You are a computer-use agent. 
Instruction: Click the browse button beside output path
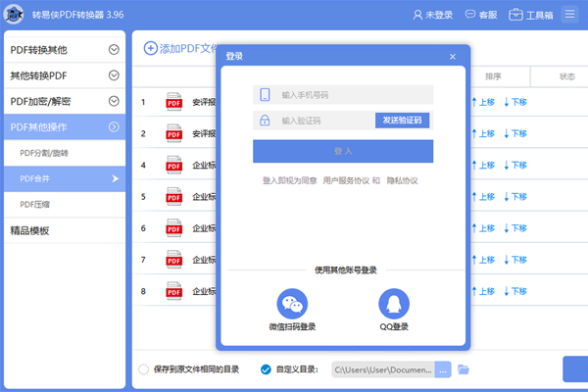pos(442,369)
